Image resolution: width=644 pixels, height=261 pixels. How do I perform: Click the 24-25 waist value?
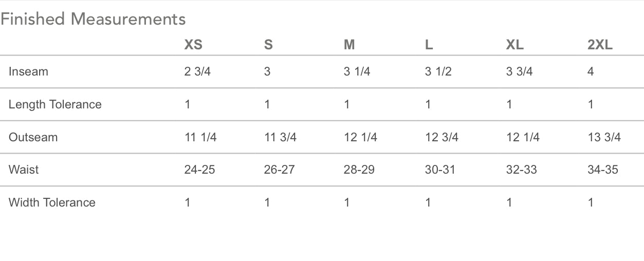click(x=199, y=170)
